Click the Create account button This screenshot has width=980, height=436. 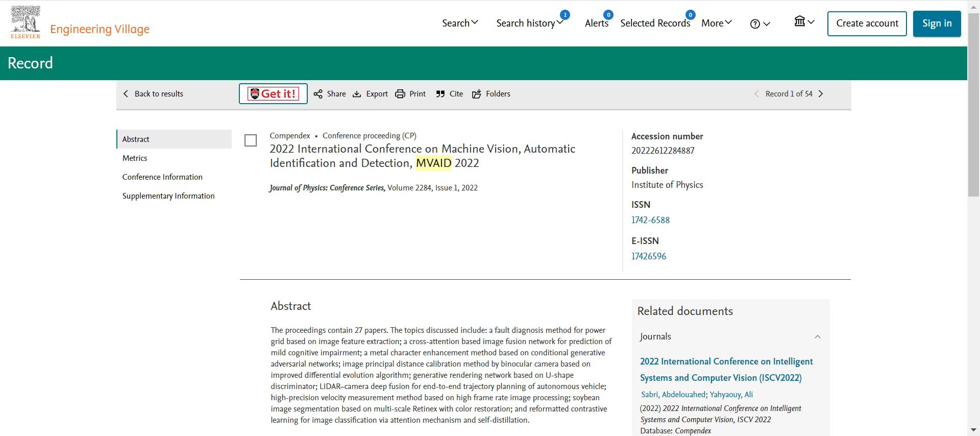tap(867, 23)
